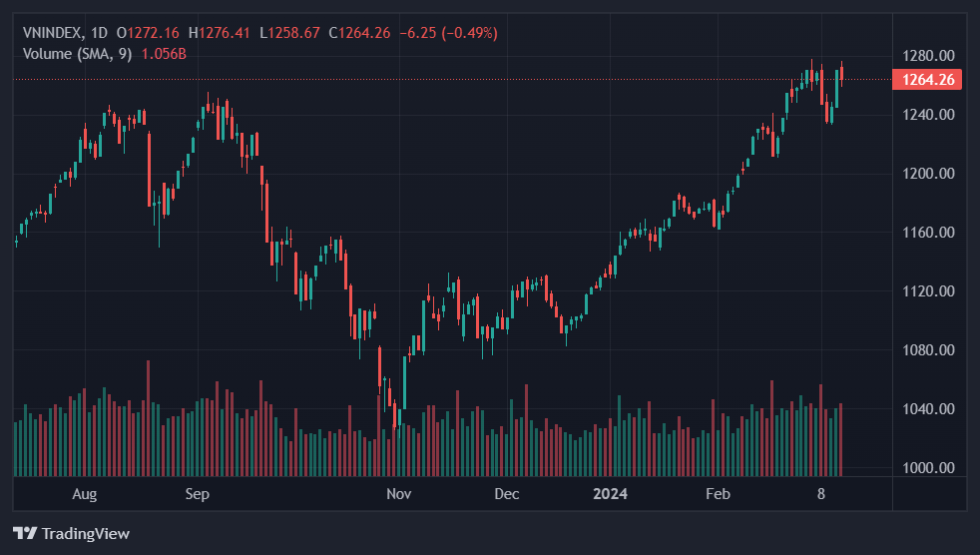The width and height of the screenshot is (980, 555).
Task: Click the 1280.00 price axis label
Action: click(928, 55)
